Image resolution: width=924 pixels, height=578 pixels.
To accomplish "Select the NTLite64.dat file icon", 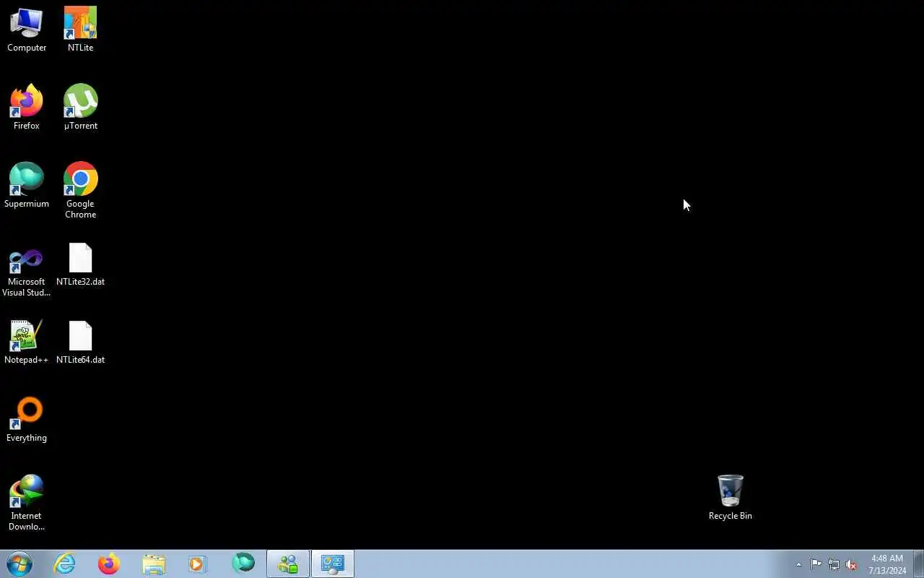I will coord(80,342).
